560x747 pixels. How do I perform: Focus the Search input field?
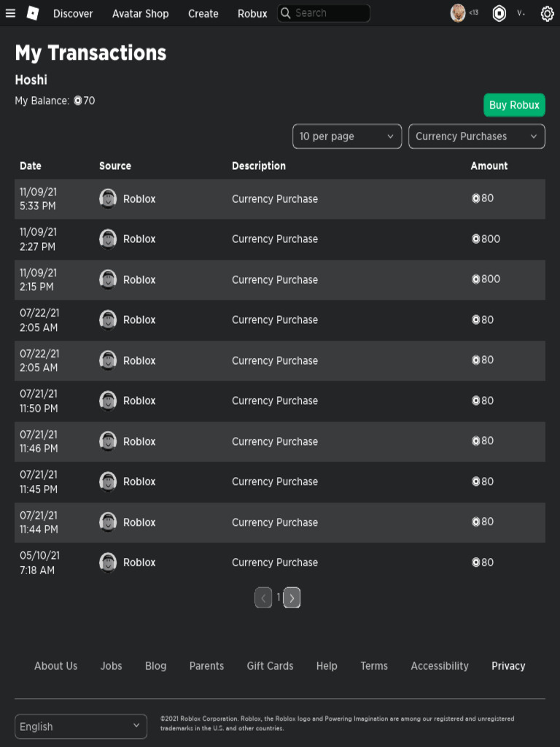coord(330,13)
